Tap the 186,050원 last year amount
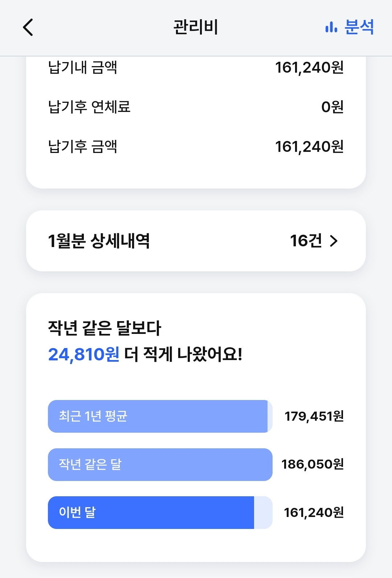 (x=313, y=464)
